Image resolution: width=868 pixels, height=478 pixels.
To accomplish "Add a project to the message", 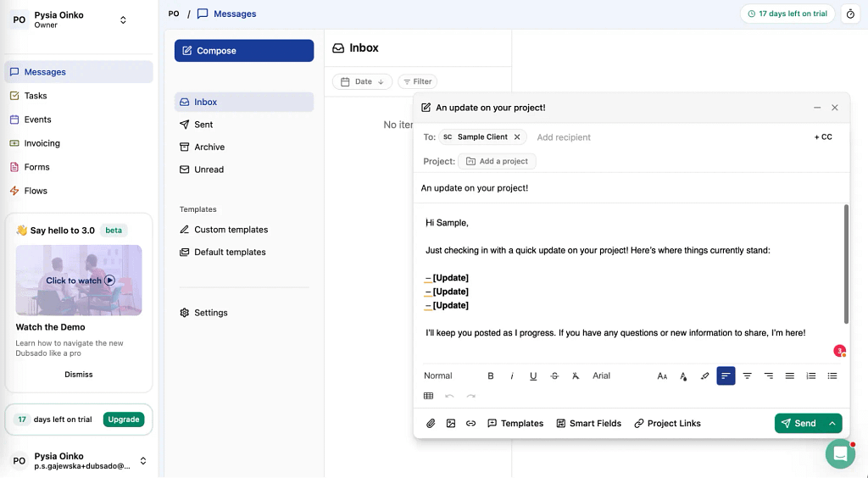I will [497, 161].
